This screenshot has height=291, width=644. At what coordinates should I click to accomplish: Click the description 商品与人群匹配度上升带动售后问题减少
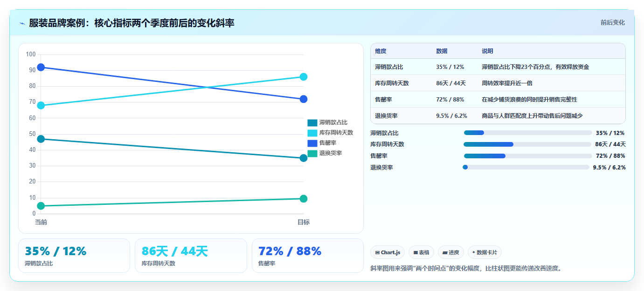532,116
